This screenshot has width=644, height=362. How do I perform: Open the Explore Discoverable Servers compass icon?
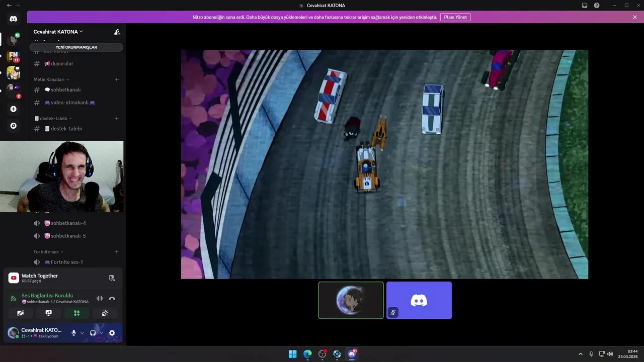click(x=13, y=126)
